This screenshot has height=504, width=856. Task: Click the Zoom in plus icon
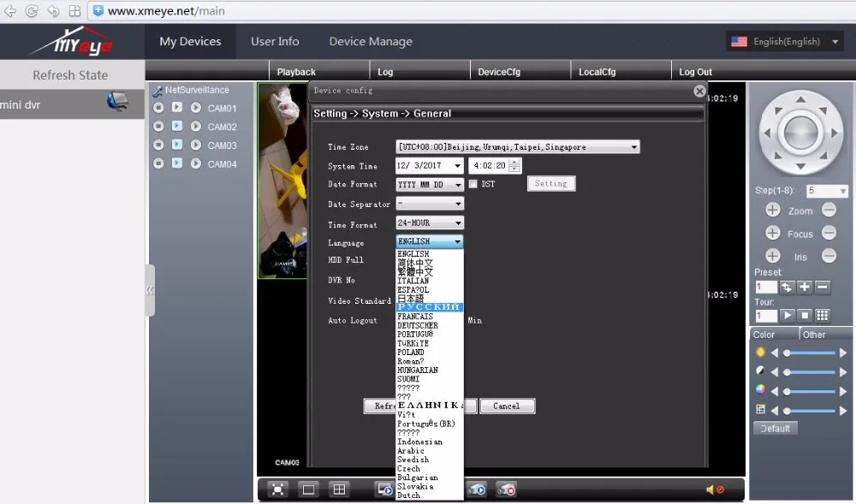772,210
